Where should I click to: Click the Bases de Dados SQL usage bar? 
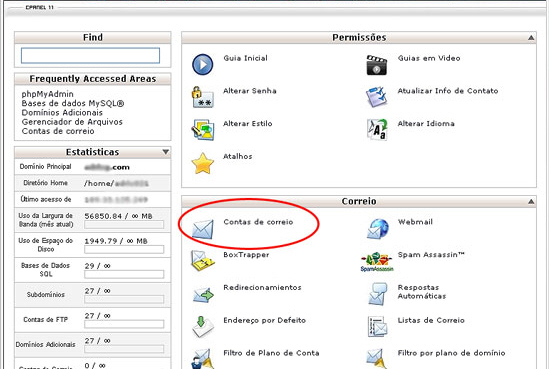tap(124, 274)
